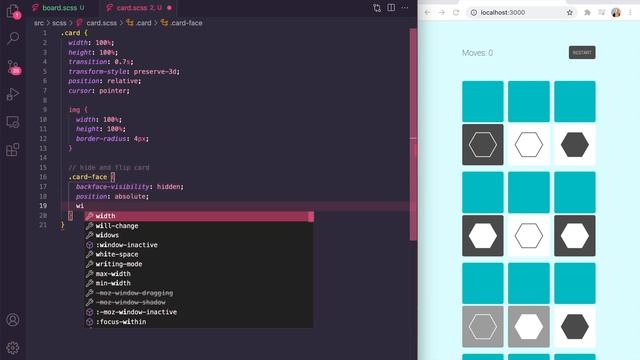Click the 'img {' selector on line 9
The height and width of the screenshot is (360, 640).
point(78,110)
